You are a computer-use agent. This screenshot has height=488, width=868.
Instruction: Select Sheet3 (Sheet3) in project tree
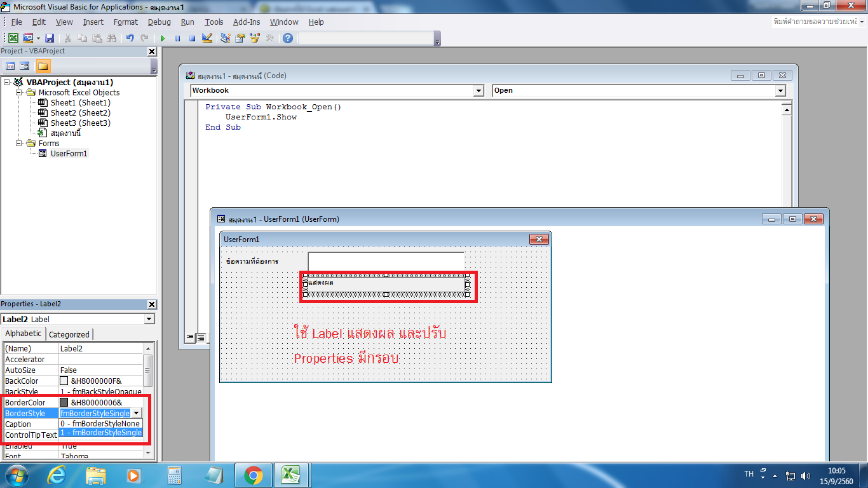tap(80, 123)
